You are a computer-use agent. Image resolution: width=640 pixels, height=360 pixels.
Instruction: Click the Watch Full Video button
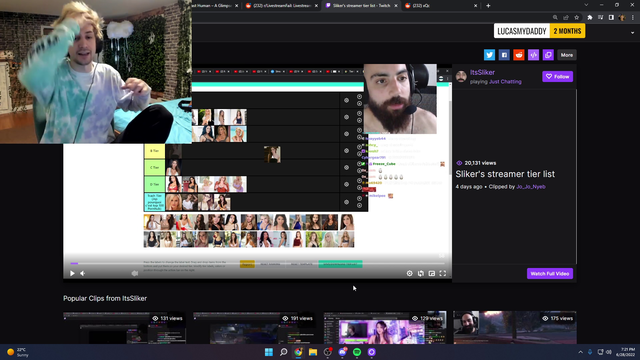click(550, 273)
